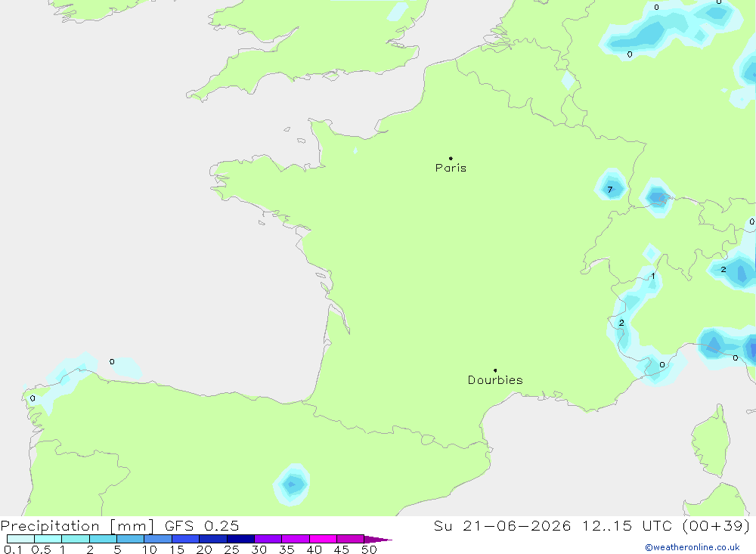
Task: Select the Paris city label
Action: (451, 168)
